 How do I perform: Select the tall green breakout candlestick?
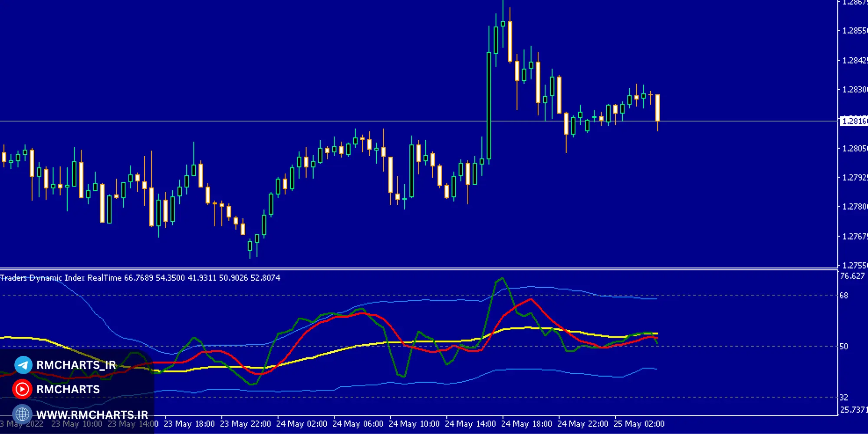pyautogui.click(x=489, y=105)
